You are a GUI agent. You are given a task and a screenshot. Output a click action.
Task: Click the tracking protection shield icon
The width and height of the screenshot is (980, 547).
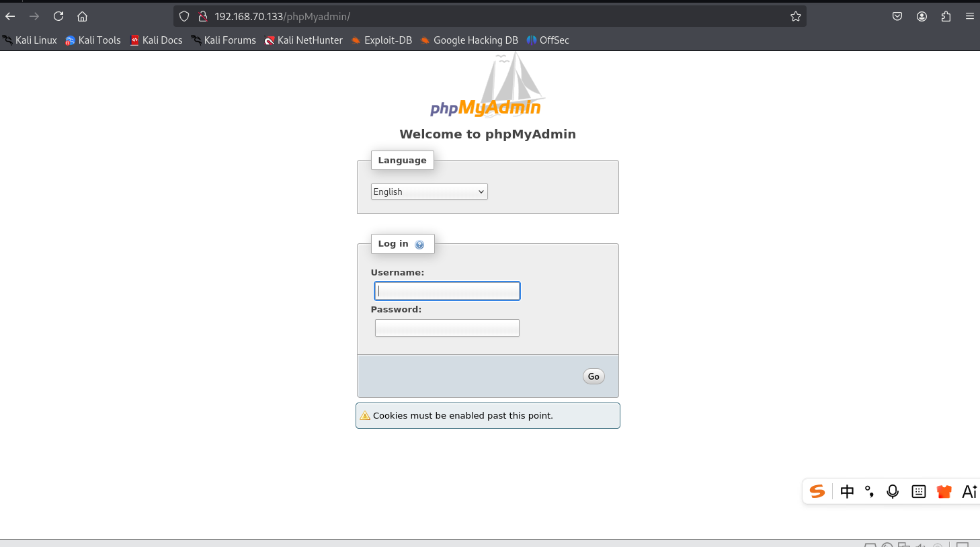[x=184, y=16]
